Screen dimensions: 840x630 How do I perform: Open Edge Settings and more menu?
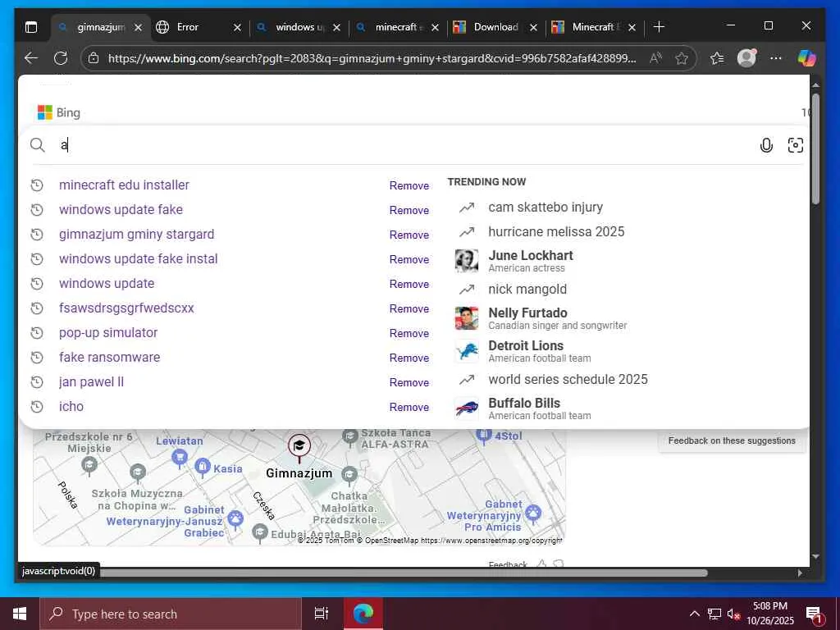[x=776, y=58]
